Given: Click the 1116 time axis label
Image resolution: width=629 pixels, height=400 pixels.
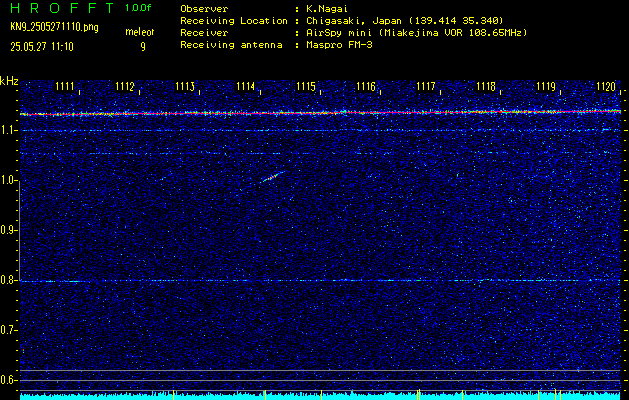Looking at the screenshot, I should click(366, 86).
